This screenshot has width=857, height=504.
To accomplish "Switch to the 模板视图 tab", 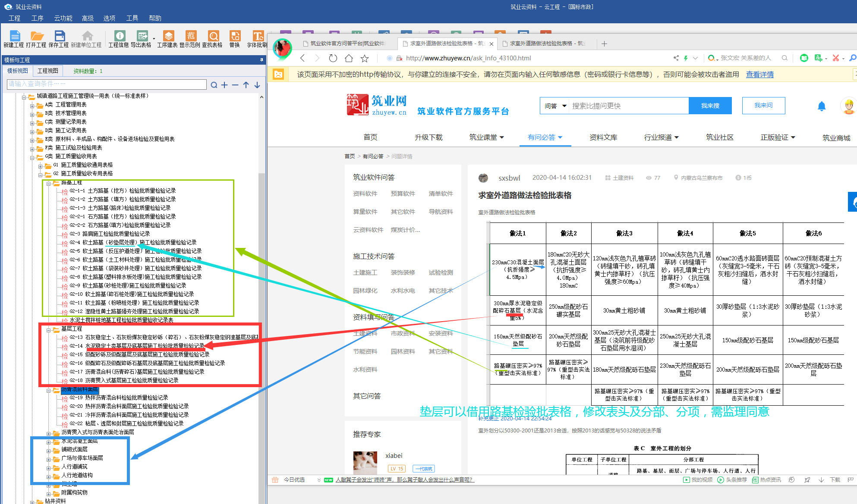I will 18,71.
